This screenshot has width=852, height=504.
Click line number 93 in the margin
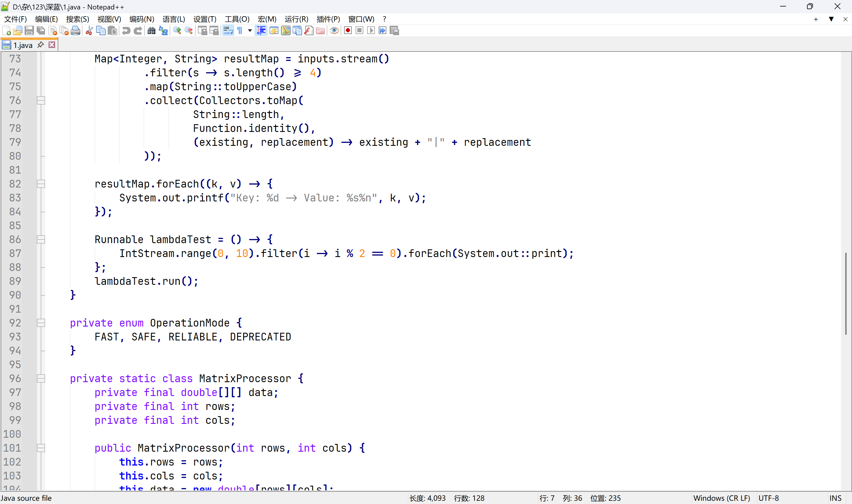[x=15, y=337]
